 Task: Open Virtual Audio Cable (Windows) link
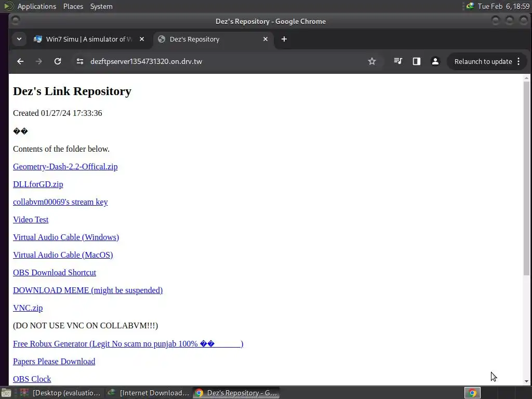pyautogui.click(x=66, y=237)
